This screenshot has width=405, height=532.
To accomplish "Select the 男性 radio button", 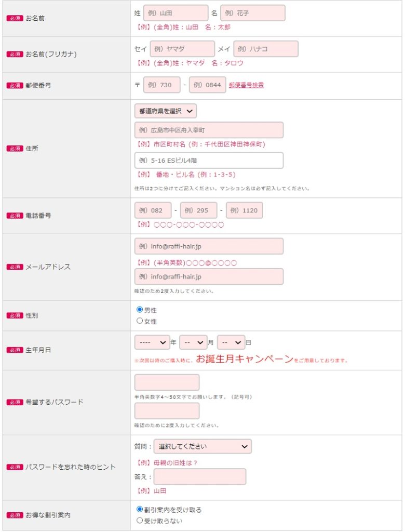I will 139,310.
